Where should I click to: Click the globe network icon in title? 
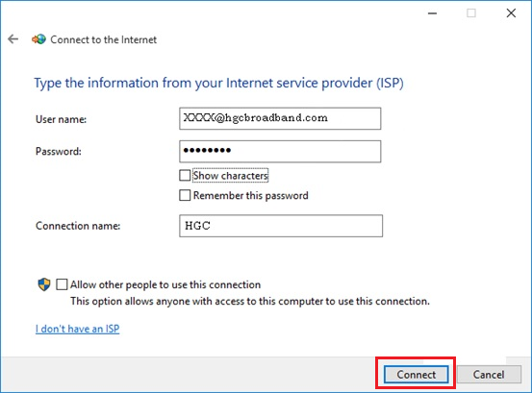pos(38,39)
